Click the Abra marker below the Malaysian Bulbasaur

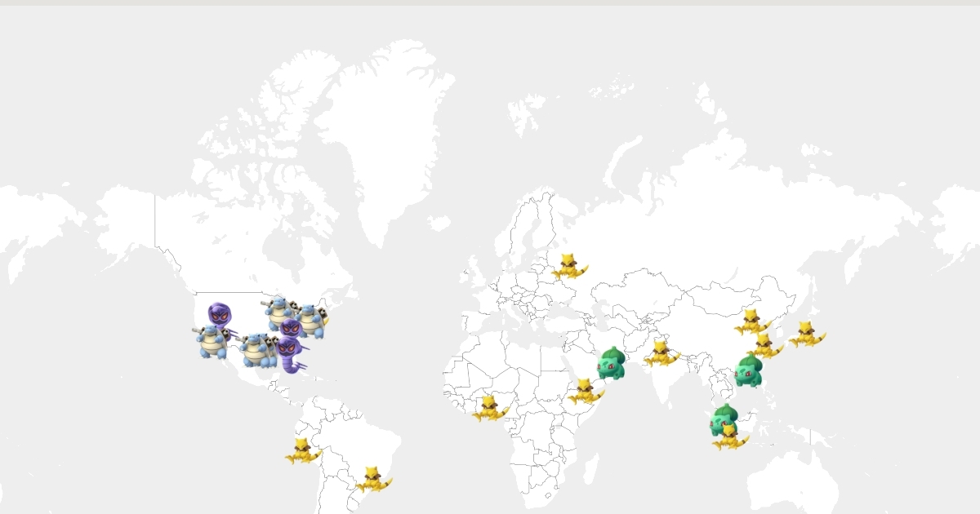pyautogui.click(x=729, y=438)
